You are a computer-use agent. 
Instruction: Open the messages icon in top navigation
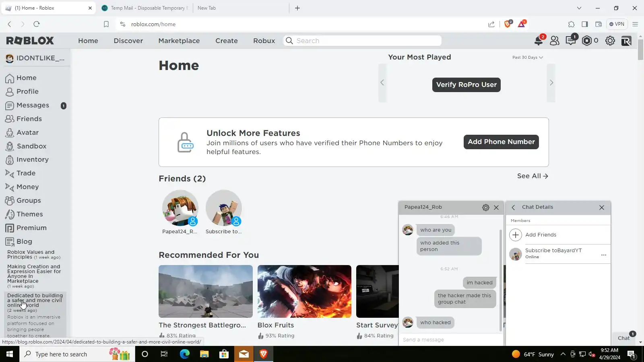click(x=570, y=41)
